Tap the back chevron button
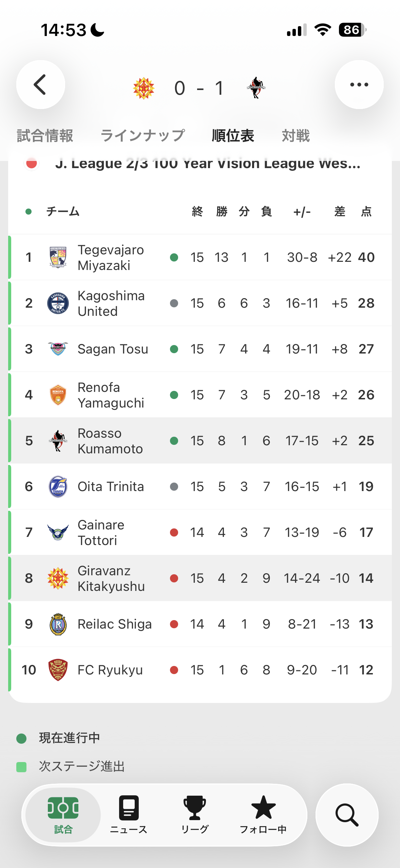Viewport: 400px width, 868px height. 41,85
